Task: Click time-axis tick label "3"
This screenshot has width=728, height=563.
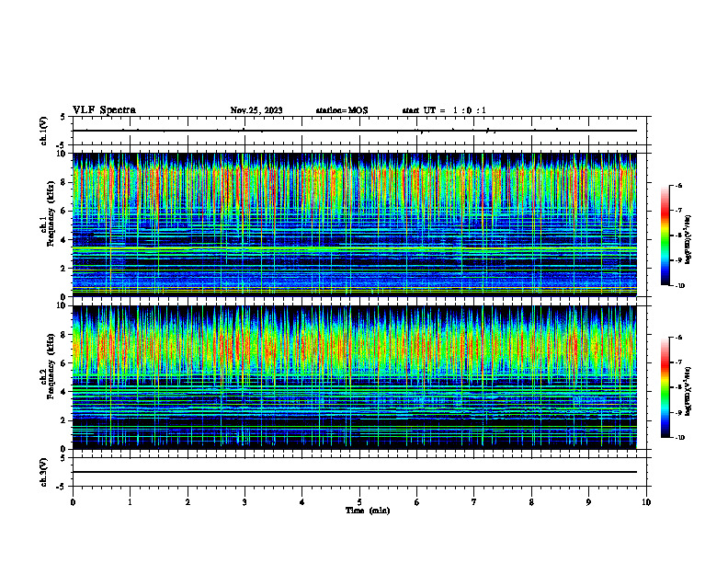Action: point(245,502)
